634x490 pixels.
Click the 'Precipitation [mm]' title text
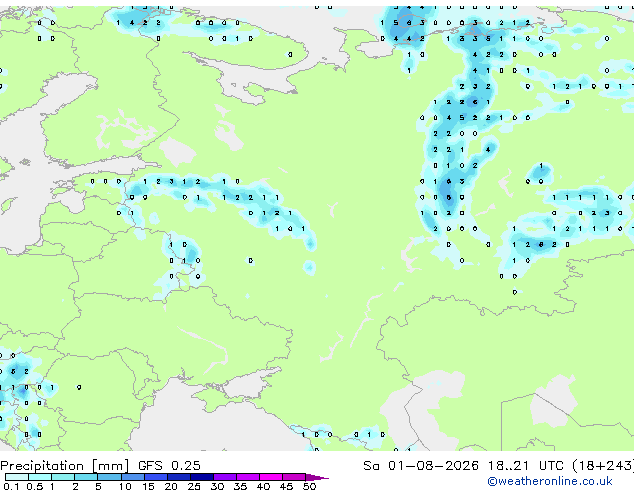click(65, 466)
